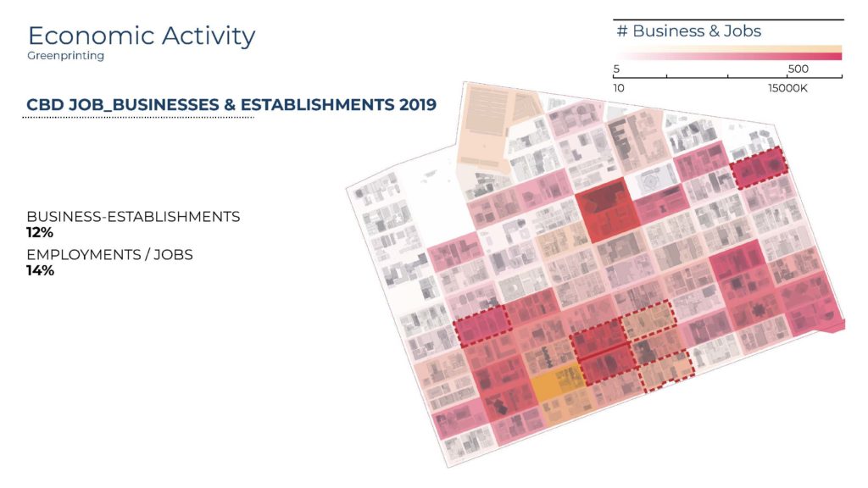
Task: Click the "14%" value
Action: (x=41, y=270)
